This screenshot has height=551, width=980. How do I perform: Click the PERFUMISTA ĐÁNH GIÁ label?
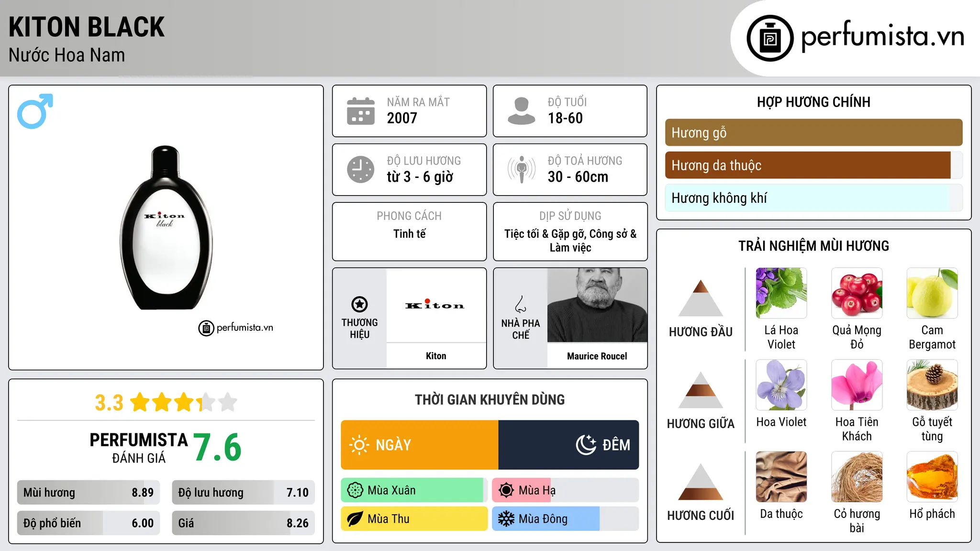click(139, 448)
